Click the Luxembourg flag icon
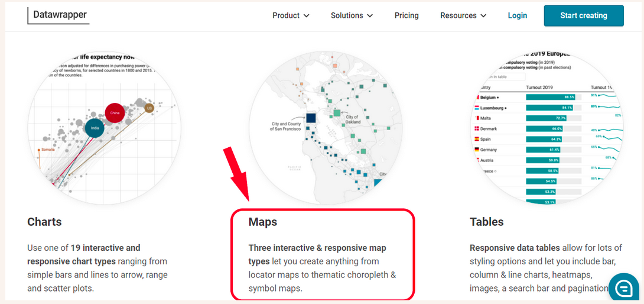This screenshot has height=304, width=644. pos(476,108)
